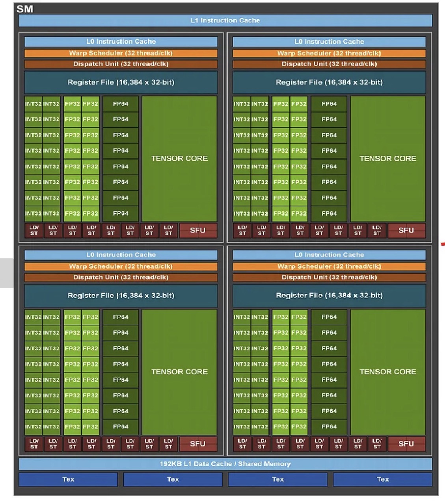This screenshot has width=445, height=504.
Task: Select lower-right L0 Instruction Cache bar
Action: click(329, 255)
